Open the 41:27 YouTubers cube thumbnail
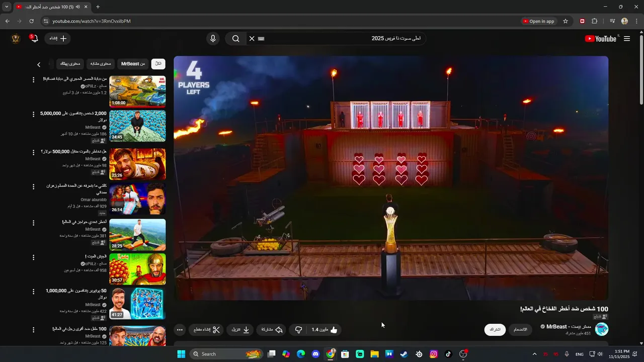Screen dimensions: 644x362 point(137,303)
